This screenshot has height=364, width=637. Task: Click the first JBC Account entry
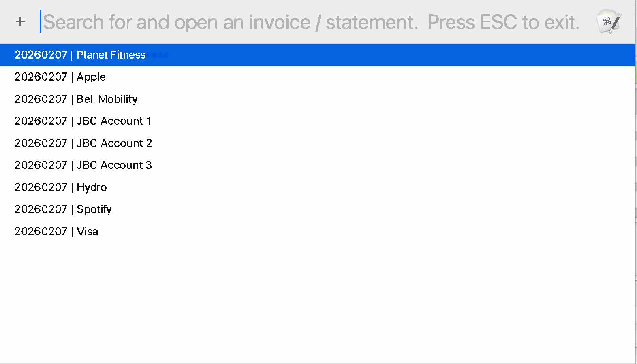[83, 121]
